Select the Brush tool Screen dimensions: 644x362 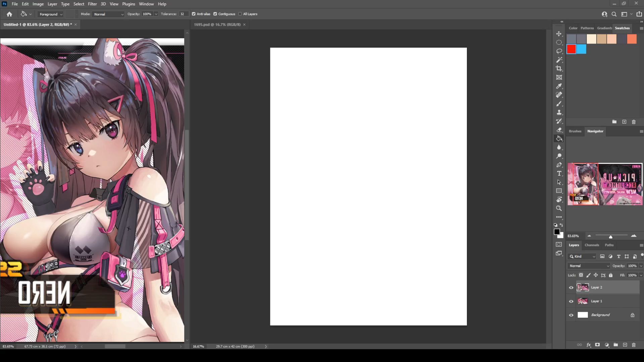[559, 104]
